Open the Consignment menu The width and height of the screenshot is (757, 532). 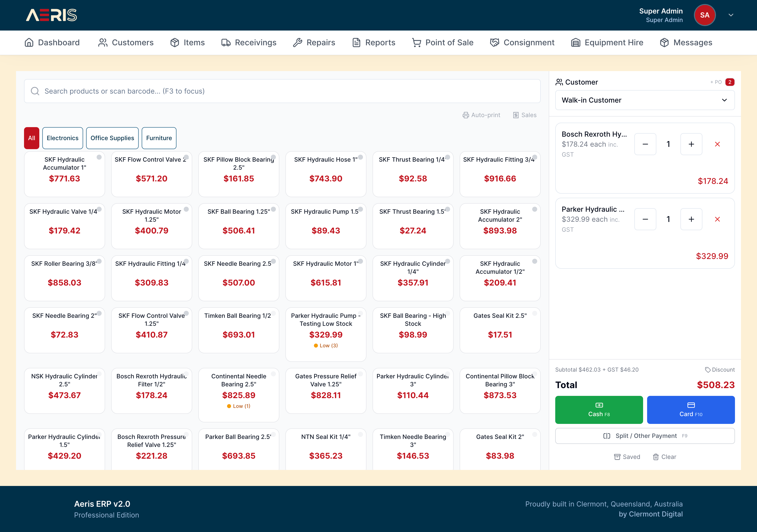pyautogui.click(x=522, y=43)
